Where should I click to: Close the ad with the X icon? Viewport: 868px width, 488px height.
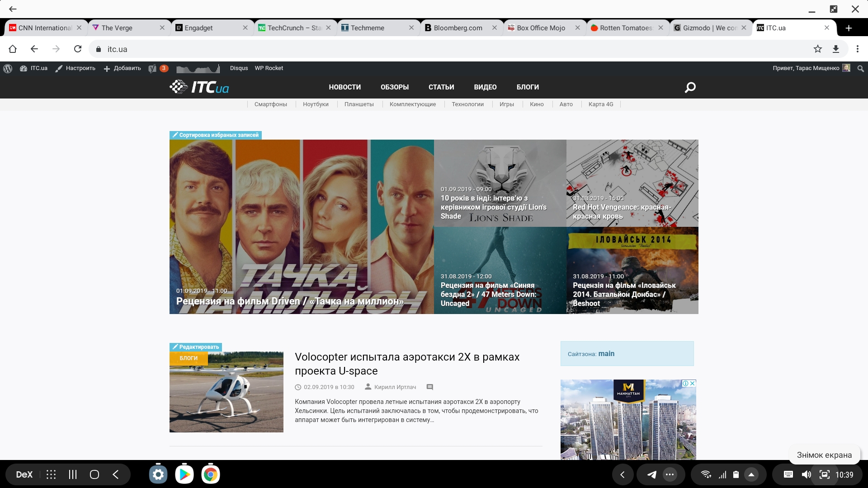coord(692,383)
